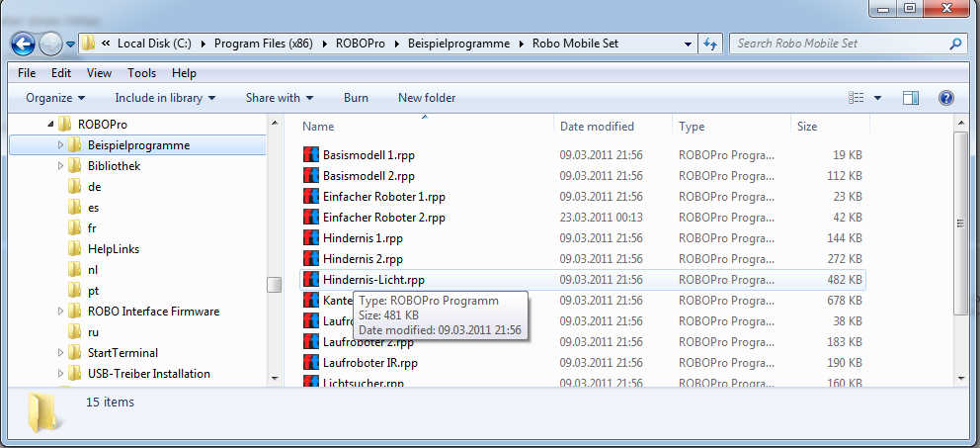This screenshot has width=980, height=448.
Task: Open the Include in library dropdown
Action: (x=165, y=98)
